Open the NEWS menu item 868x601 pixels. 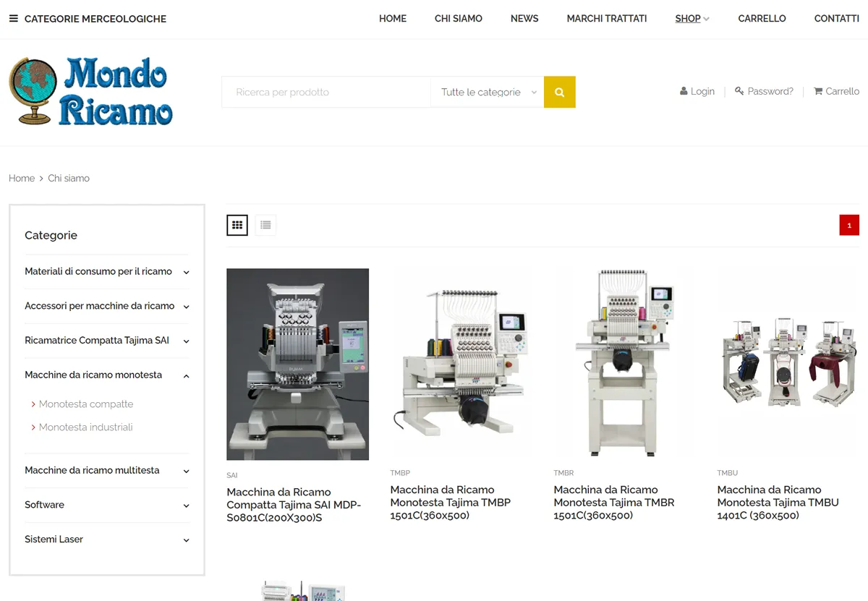click(x=524, y=19)
